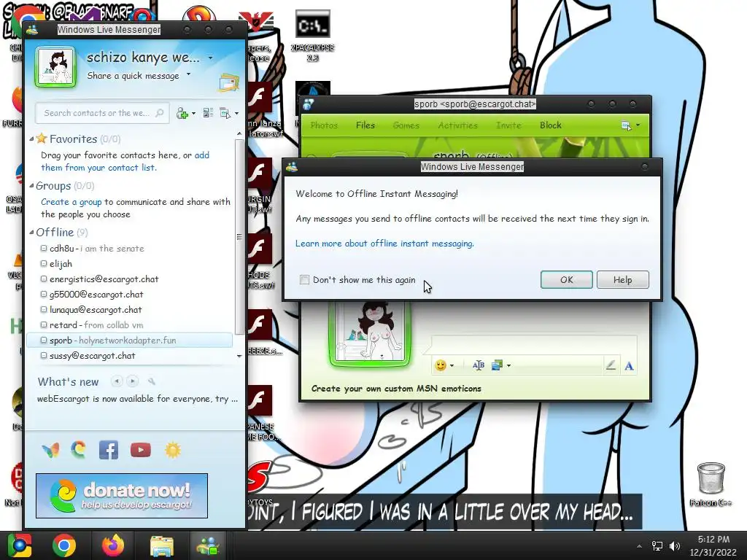Collapse the Groups section
Image resolution: width=747 pixels, height=560 pixels.
(x=31, y=186)
